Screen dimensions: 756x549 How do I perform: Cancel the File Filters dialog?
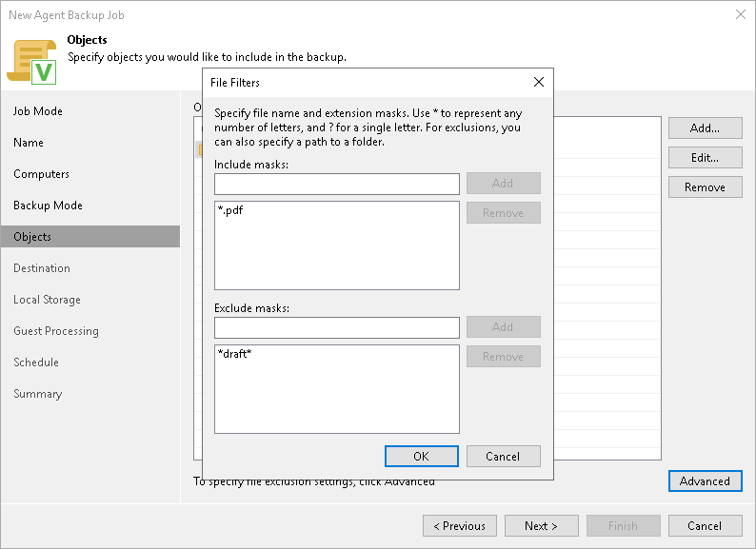point(503,456)
